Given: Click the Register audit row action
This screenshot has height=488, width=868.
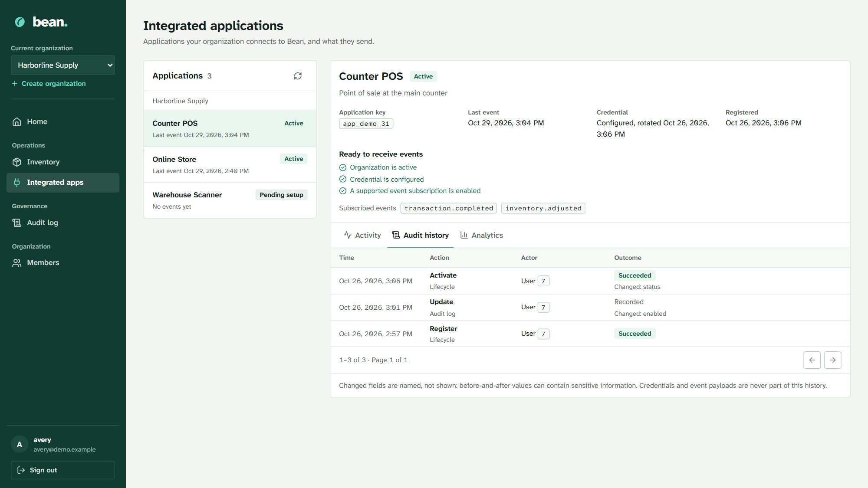Looking at the screenshot, I should 443,329.
